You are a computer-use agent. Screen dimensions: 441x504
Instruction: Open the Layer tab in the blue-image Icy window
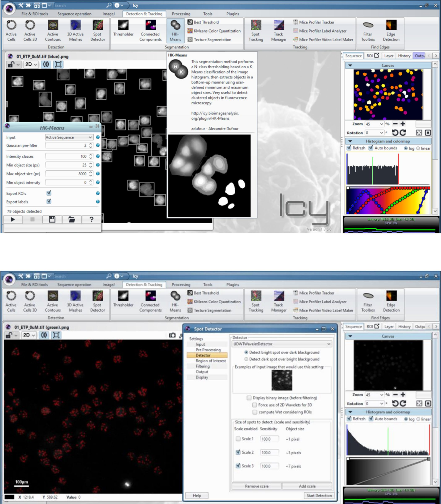coord(389,56)
